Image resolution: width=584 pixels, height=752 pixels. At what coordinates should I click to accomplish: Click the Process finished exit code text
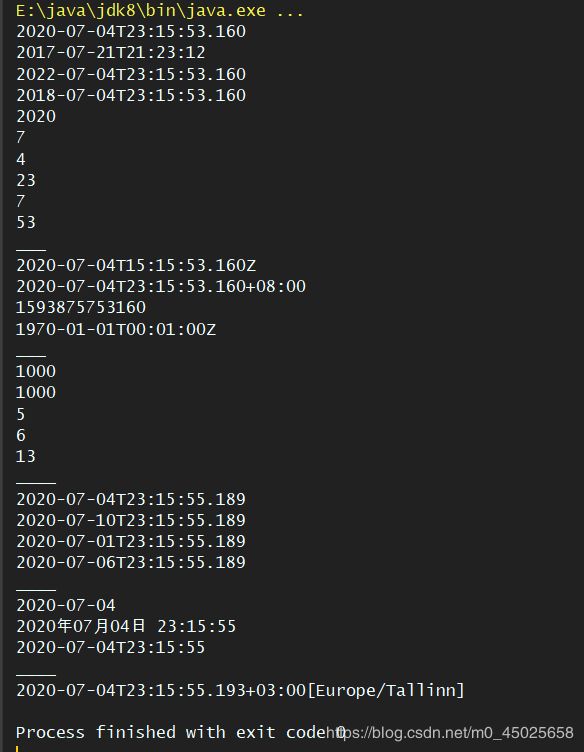coord(180,733)
